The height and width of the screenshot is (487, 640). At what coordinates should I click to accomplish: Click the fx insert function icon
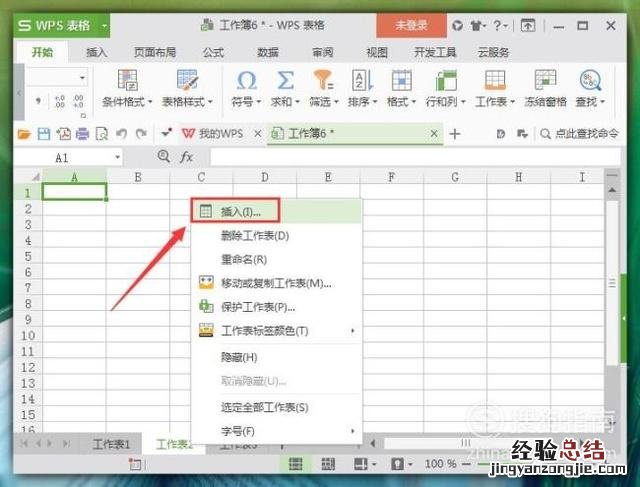[x=187, y=157]
